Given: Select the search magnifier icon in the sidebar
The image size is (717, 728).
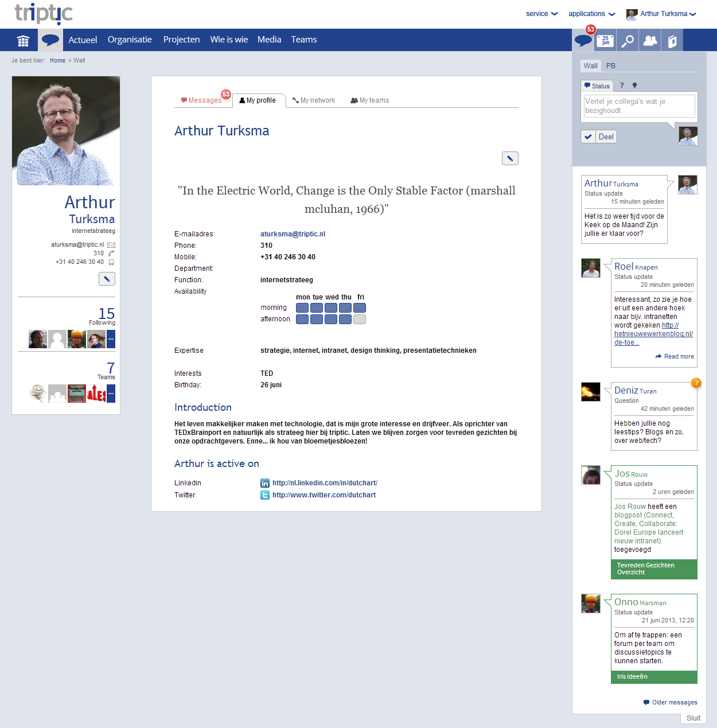Looking at the screenshot, I should 627,40.
